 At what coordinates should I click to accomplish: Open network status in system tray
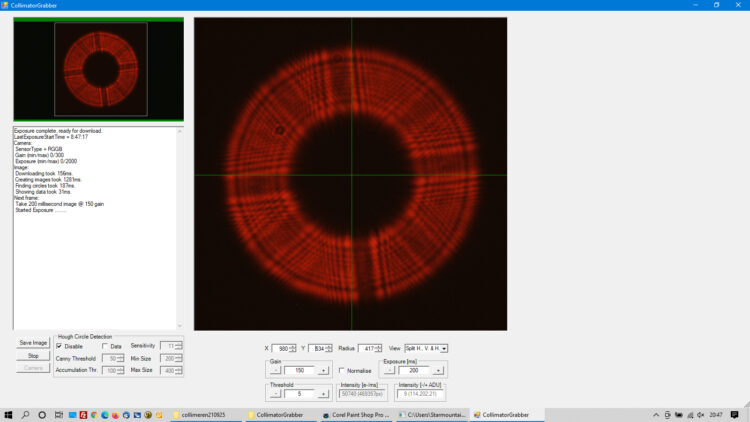690,415
